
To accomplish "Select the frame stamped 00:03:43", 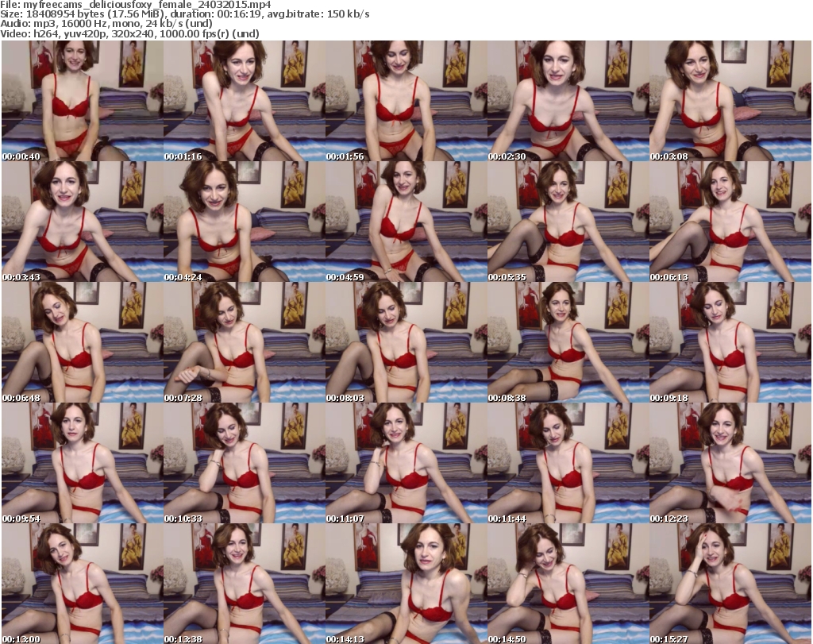I will point(83,222).
